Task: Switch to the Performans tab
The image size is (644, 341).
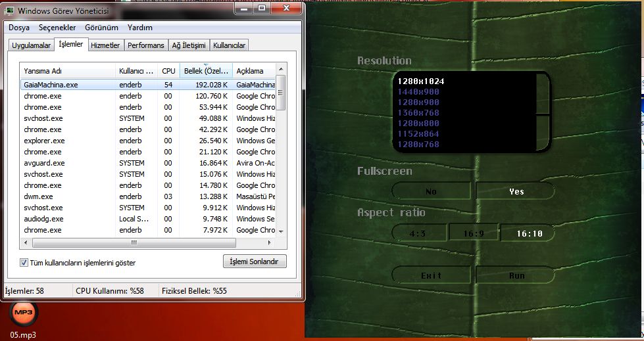Action: pyautogui.click(x=146, y=45)
